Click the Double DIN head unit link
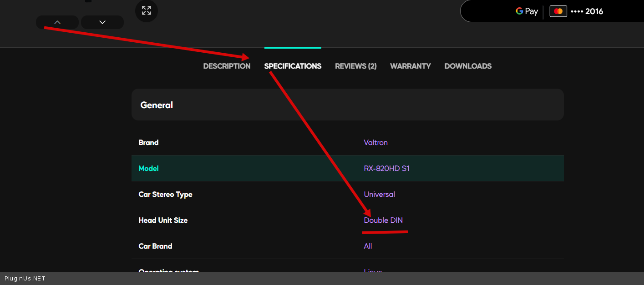 383,220
